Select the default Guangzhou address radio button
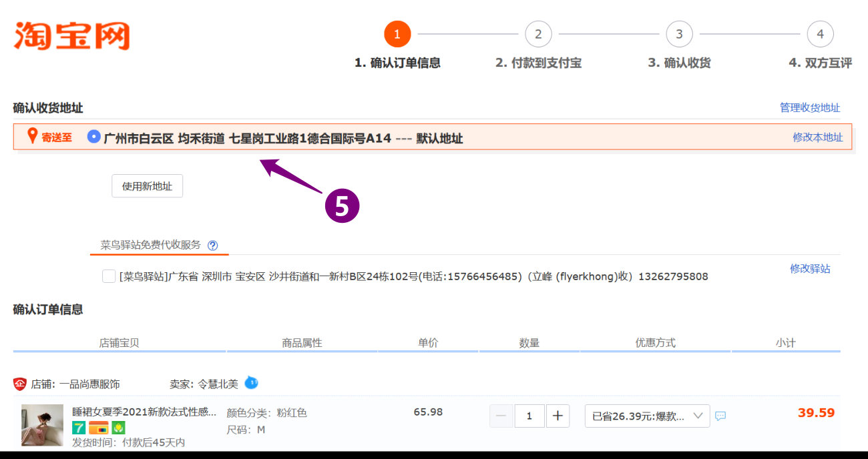This screenshot has width=868, height=459. click(94, 137)
